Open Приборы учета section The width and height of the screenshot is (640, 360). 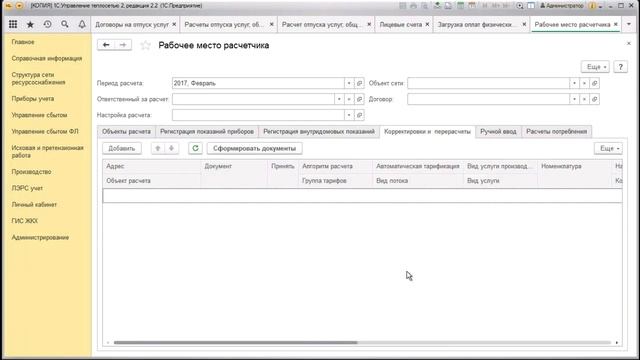33,99
